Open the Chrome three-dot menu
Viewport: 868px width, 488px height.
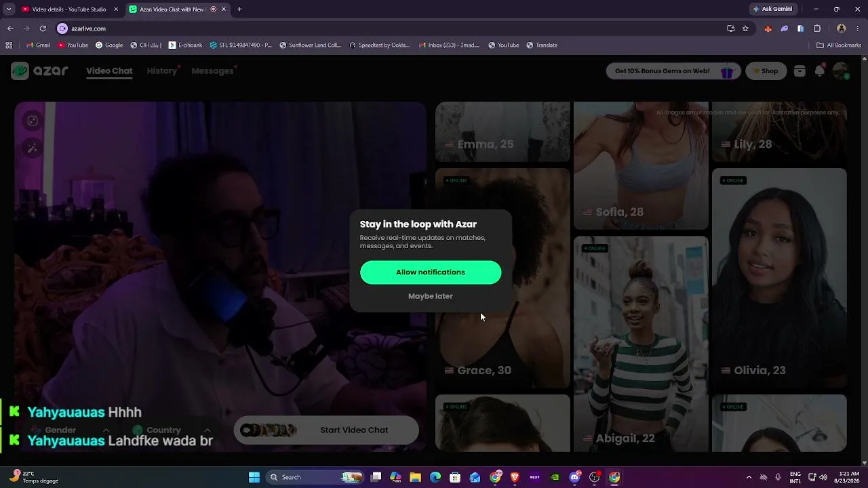(x=859, y=28)
